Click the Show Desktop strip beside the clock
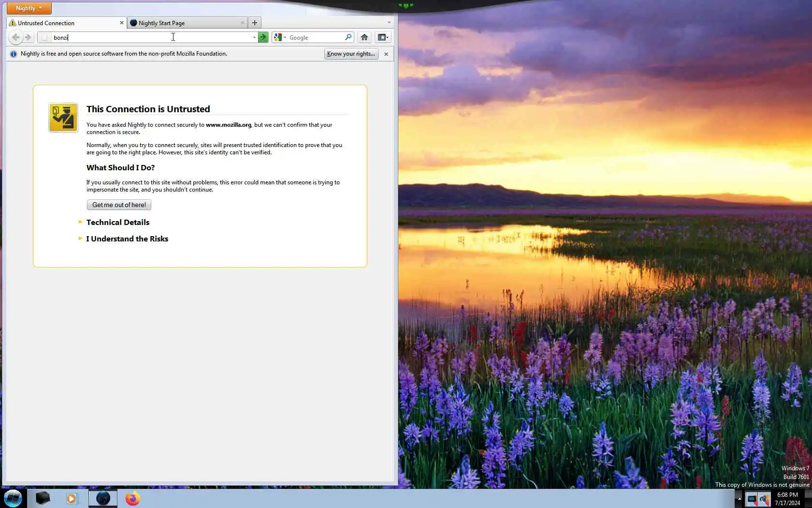Image resolution: width=812 pixels, height=508 pixels. (808, 498)
